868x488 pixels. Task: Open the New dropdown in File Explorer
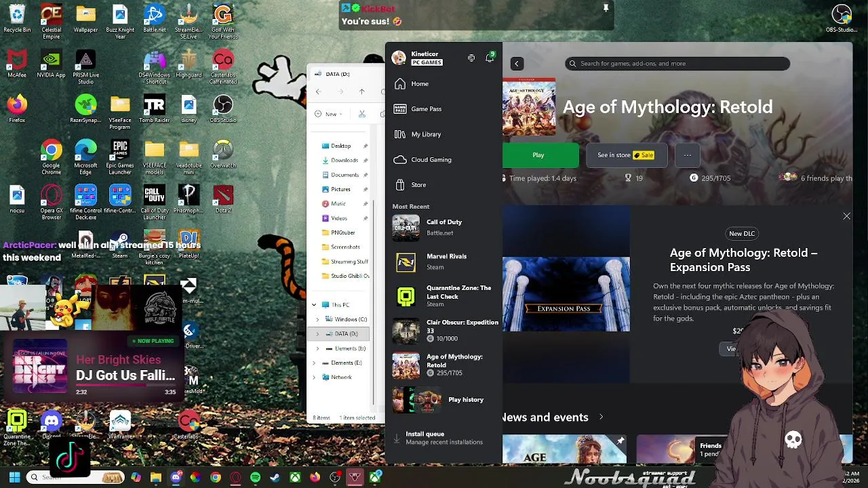(x=328, y=115)
